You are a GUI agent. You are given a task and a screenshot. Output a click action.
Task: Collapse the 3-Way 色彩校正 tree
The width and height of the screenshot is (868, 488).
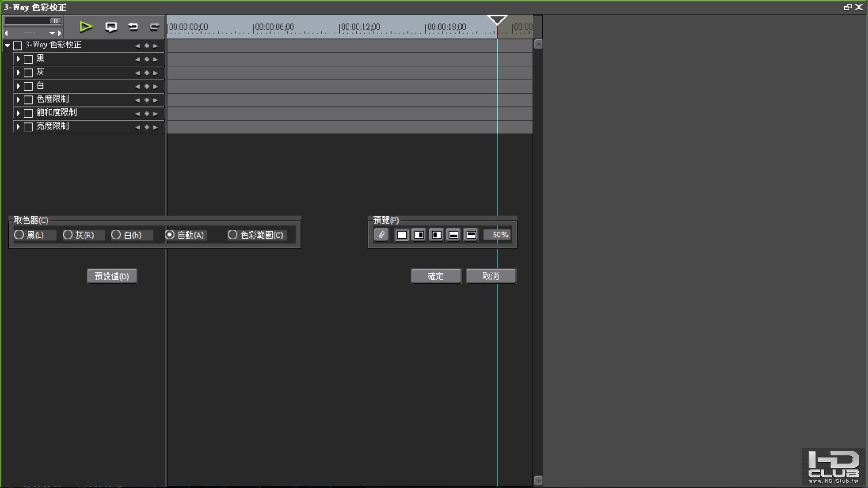(x=7, y=45)
